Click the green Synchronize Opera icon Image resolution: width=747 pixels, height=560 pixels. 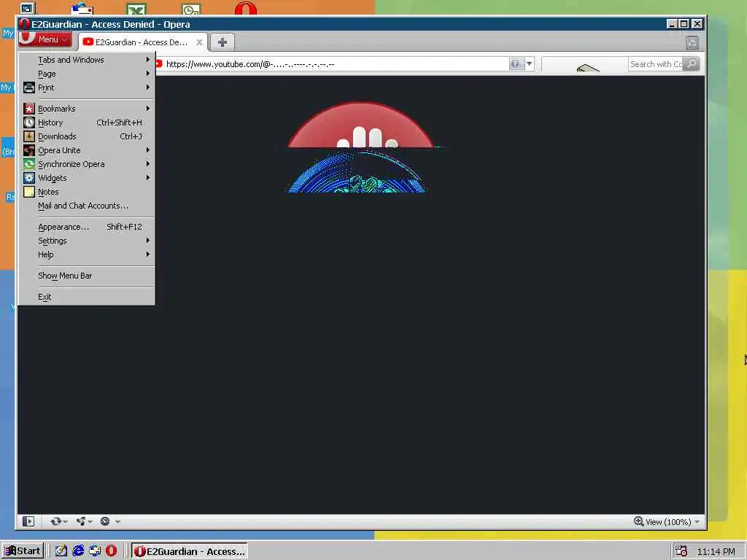pos(29,164)
